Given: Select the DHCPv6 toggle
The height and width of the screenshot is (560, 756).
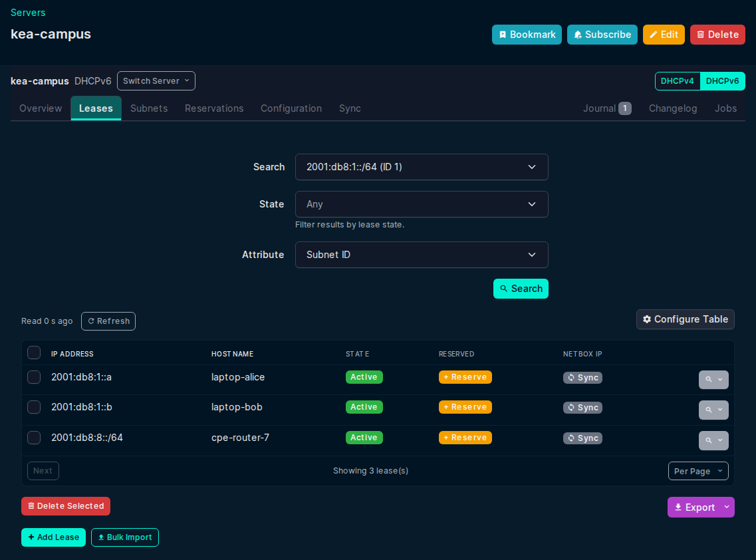Looking at the screenshot, I should click(722, 81).
